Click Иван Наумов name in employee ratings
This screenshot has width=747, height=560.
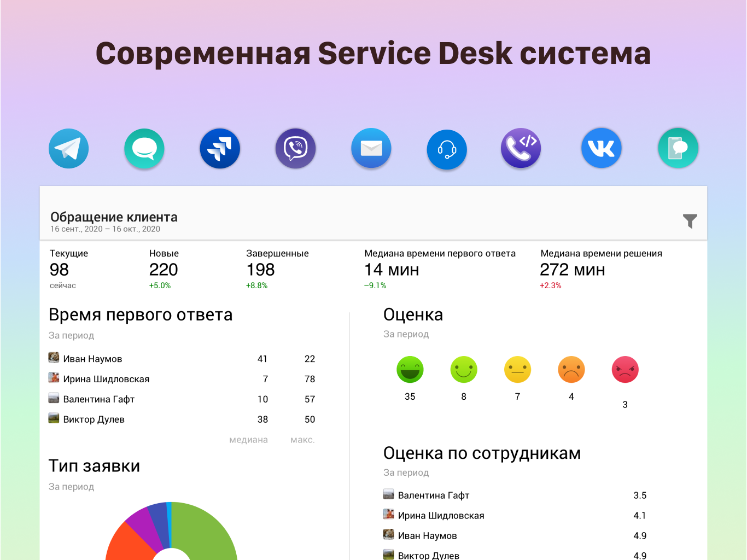point(427,536)
